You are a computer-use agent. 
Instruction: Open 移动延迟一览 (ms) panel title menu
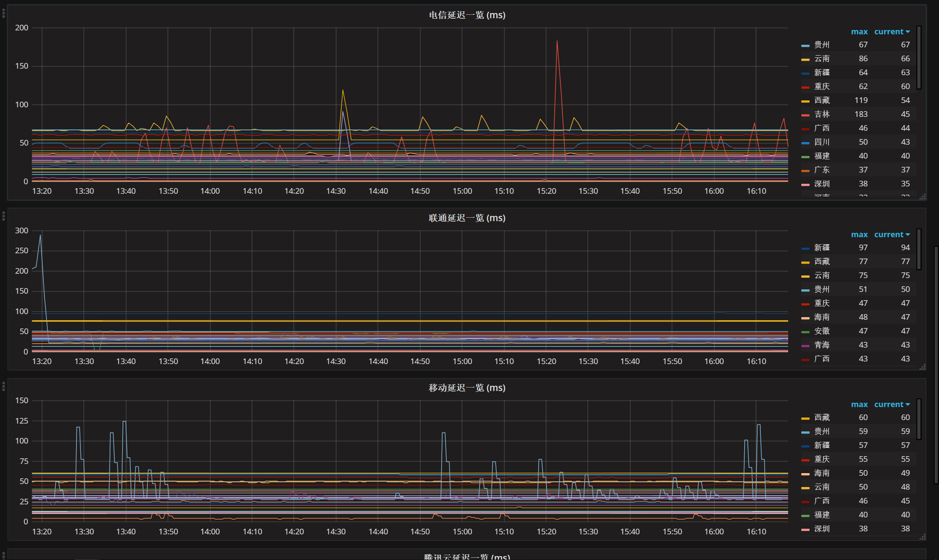(x=467, y=388)
